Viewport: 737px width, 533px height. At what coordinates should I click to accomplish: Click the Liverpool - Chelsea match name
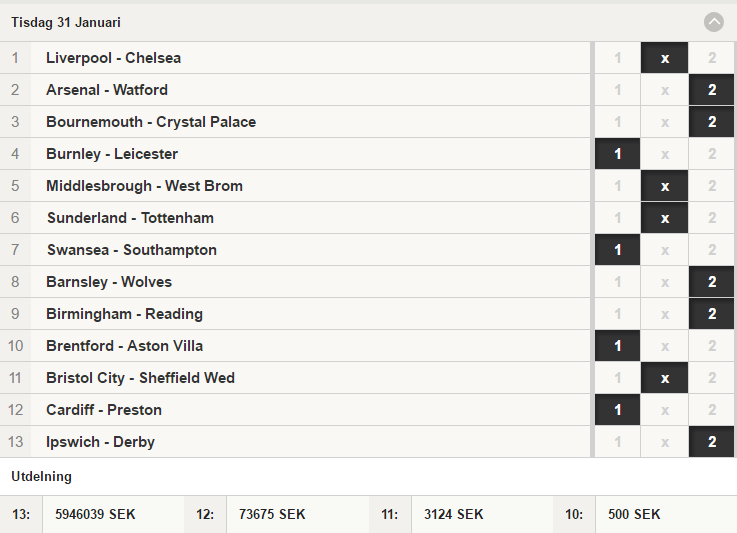pyautogui.click(x=113, y=58)
